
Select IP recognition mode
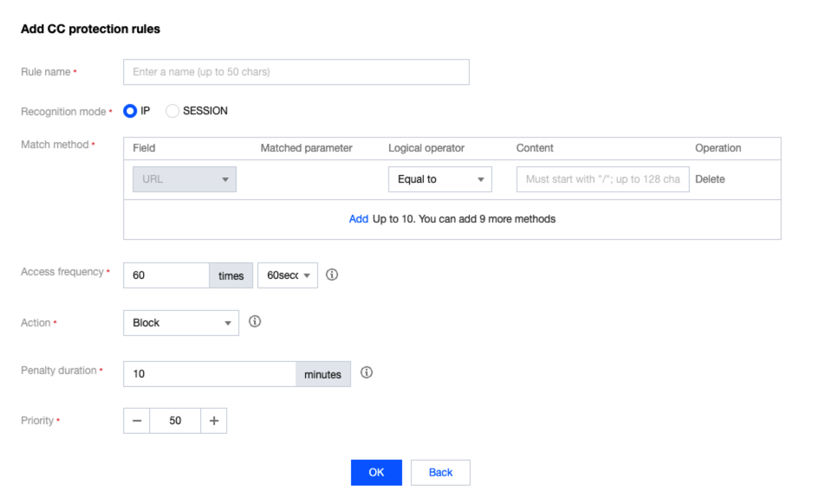coord(131,111)
